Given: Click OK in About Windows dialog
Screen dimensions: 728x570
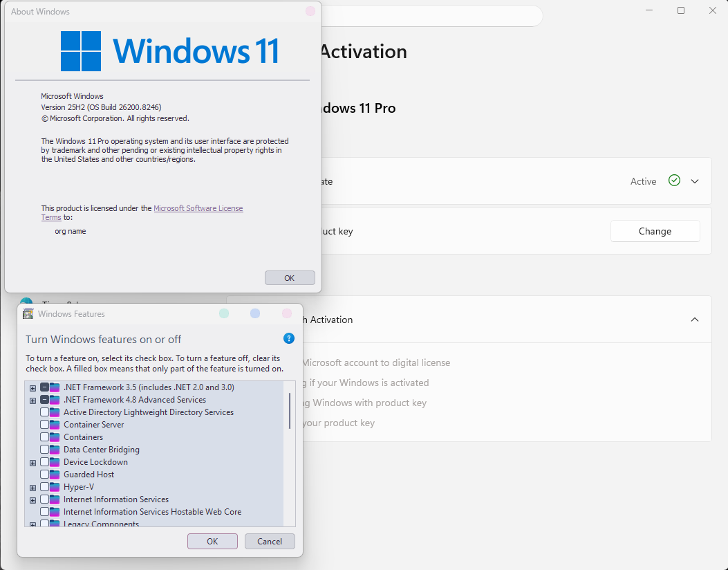Looking at the screenshot, I should 290,278.
